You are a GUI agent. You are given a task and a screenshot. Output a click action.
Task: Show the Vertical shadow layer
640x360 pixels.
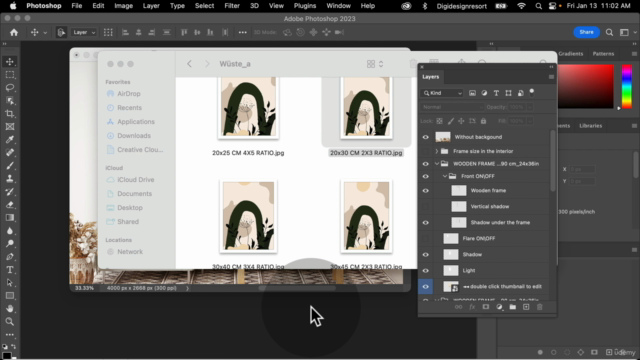425,207
